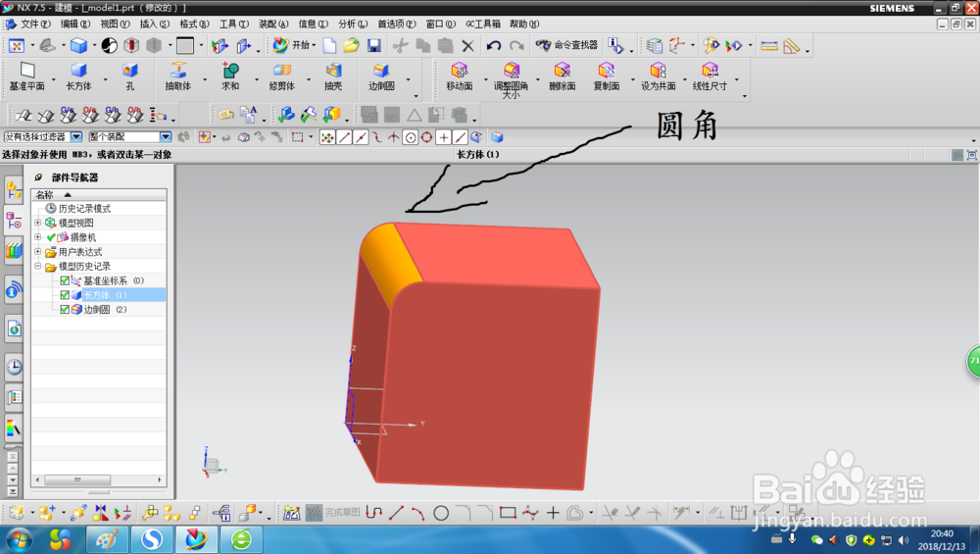The width and height of the screenshot is (980, 554).
Task: Open the 开始 start dropdown
Action: (x=294, y=45)
